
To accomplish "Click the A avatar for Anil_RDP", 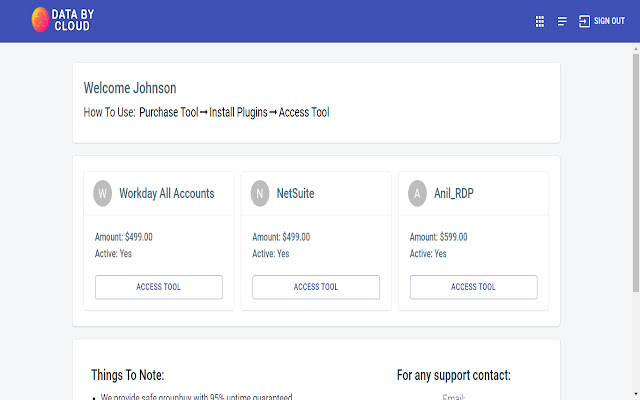I will [x=417, y=193].
